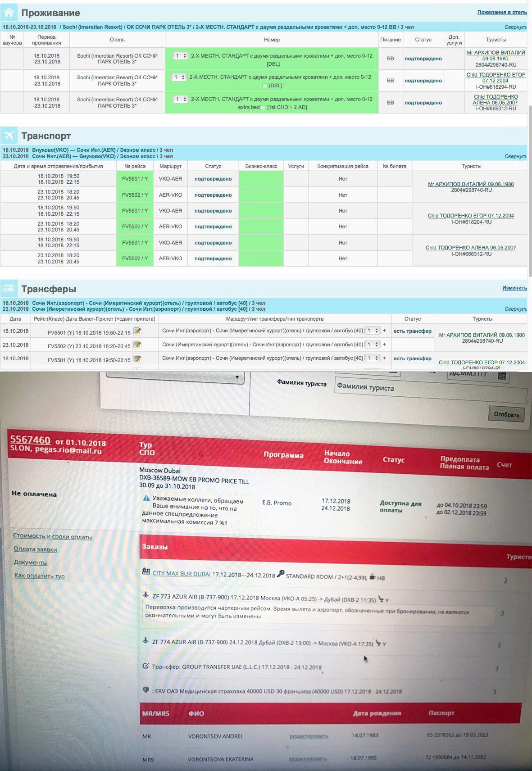532x771 pixels.
Task: Collapse the transport section via Свернуть
Action: (x=515, y=156)
